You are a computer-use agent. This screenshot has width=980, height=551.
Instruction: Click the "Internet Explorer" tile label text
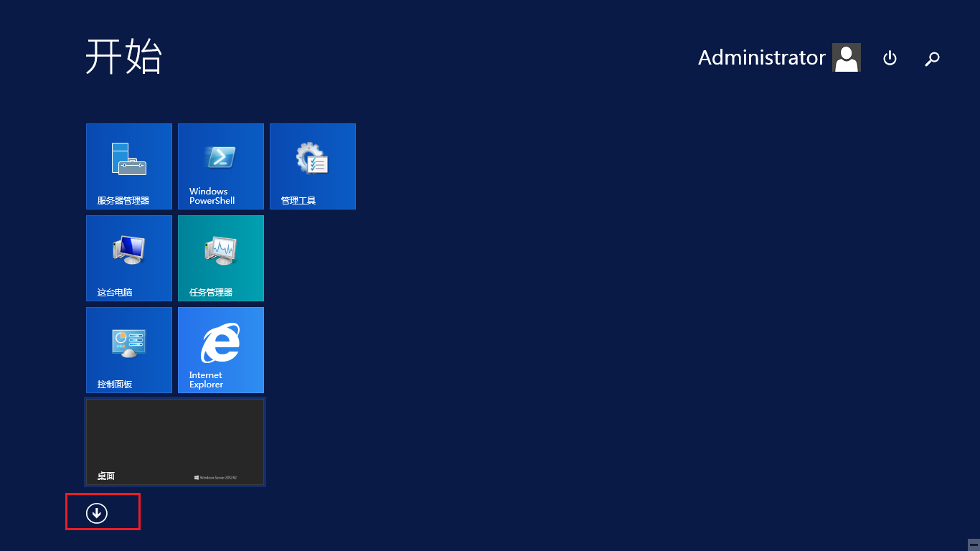point(206,380)
